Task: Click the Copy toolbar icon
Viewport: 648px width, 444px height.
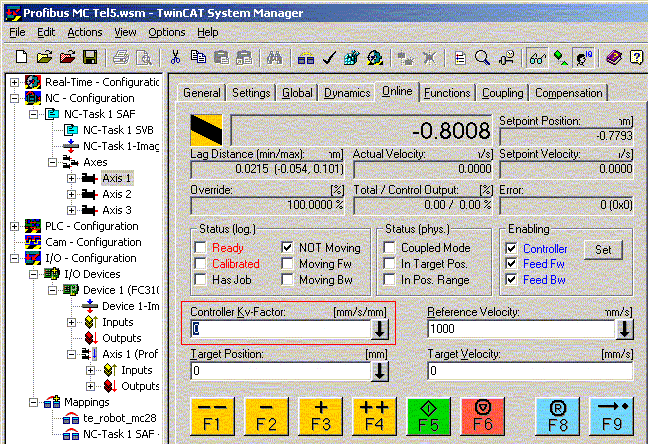Action: (198, 57)
